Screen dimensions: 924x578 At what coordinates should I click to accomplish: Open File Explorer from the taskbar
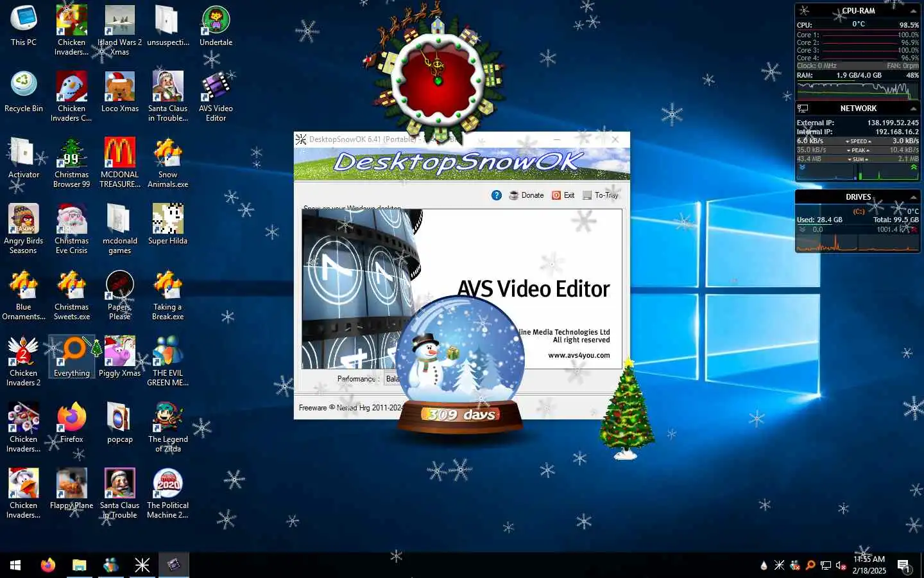(x=79, y=565)
